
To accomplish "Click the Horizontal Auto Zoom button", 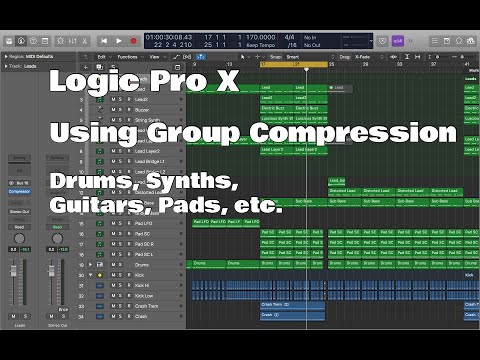I will point(418,57).
